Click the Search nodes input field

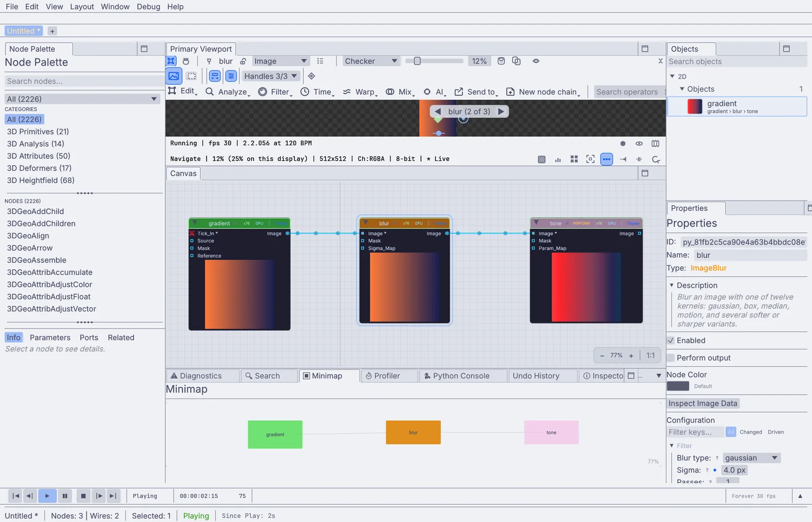[84, 81]
